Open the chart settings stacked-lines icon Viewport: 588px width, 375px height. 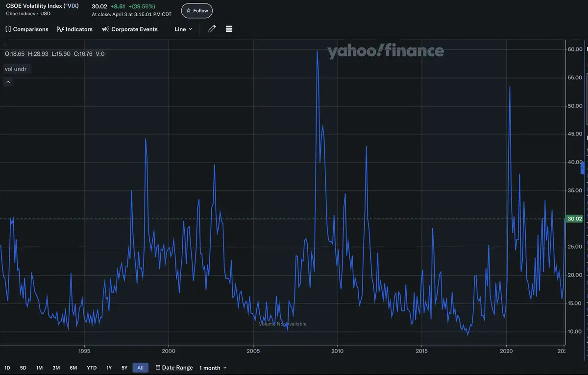229,29
